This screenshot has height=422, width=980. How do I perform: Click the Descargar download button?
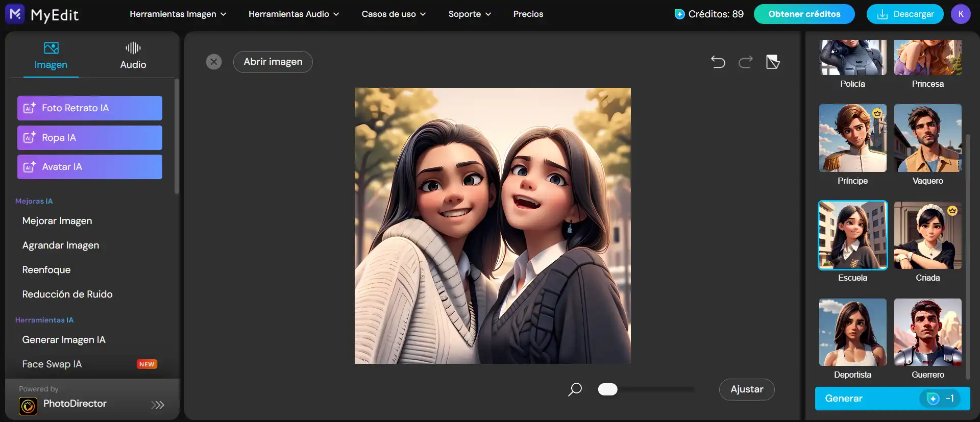905,14
